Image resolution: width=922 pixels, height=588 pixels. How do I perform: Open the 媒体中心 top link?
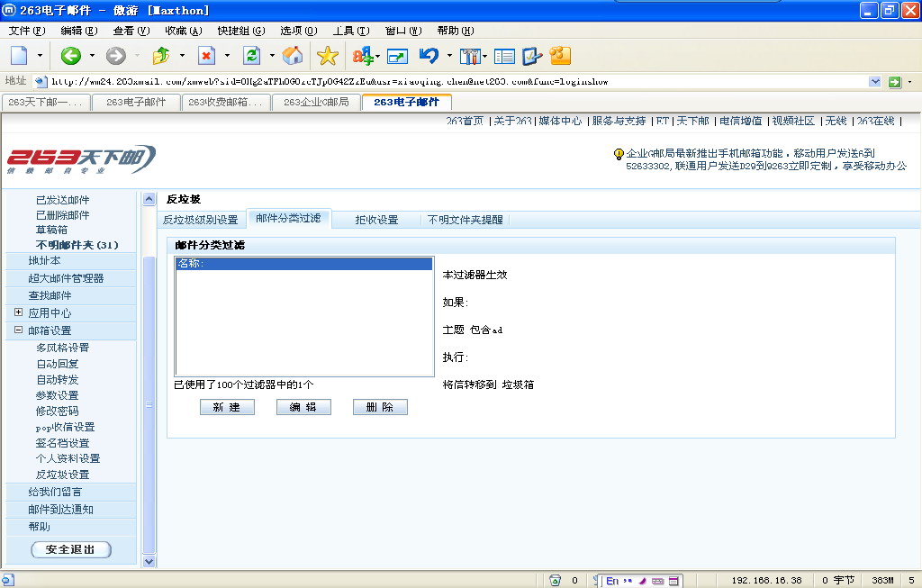pos(560,121)
